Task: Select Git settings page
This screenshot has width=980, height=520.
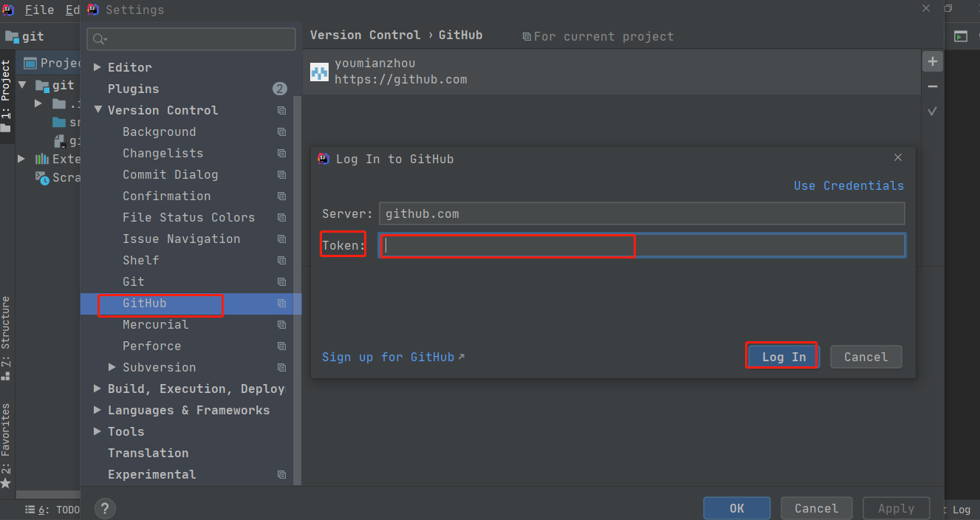Action: (x=134, y=281)
